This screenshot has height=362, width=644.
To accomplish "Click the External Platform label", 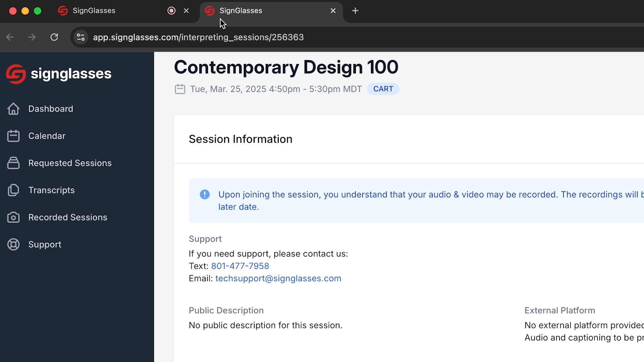I will click(560, 310).
